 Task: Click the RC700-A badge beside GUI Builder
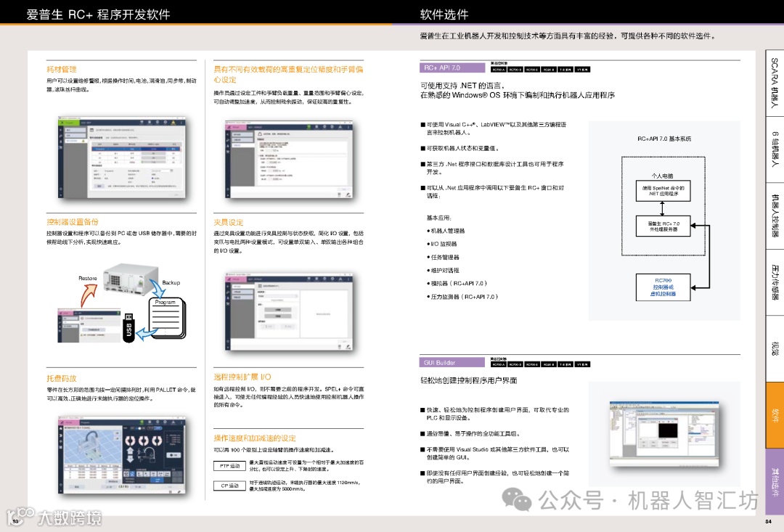click(499, 364)
